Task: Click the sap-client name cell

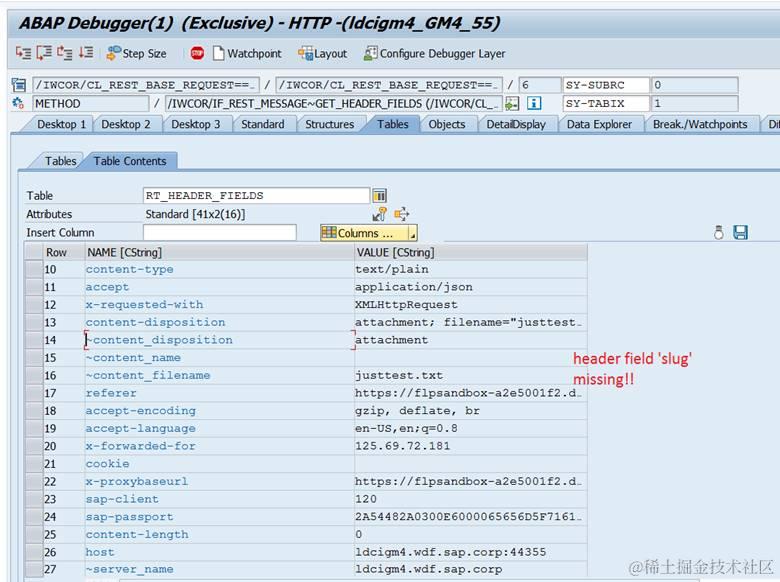Action: 219,499
